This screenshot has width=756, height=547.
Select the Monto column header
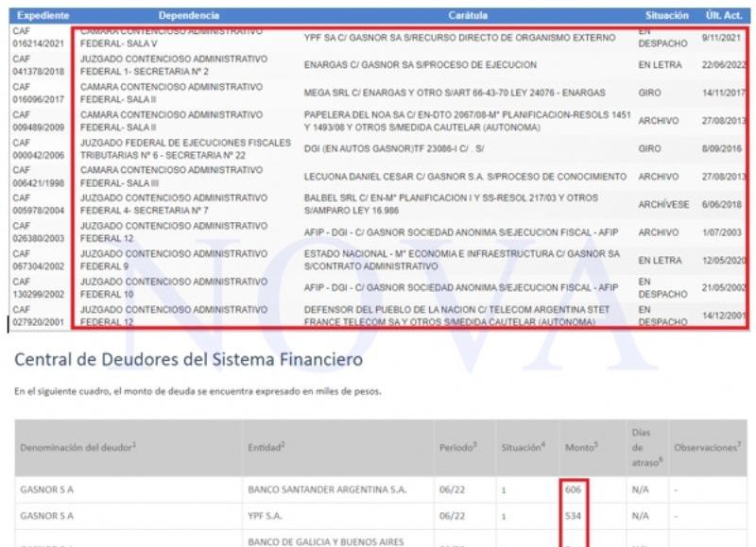coord(581,447)
